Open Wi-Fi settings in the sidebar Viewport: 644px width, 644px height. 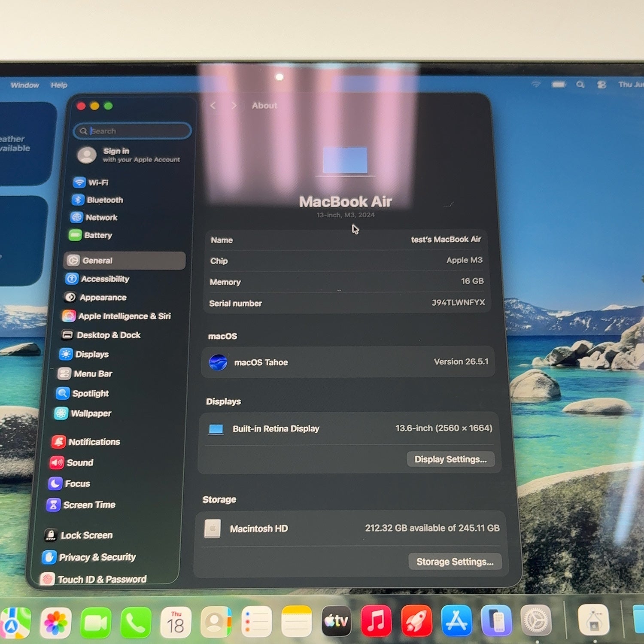pos(91,182)
